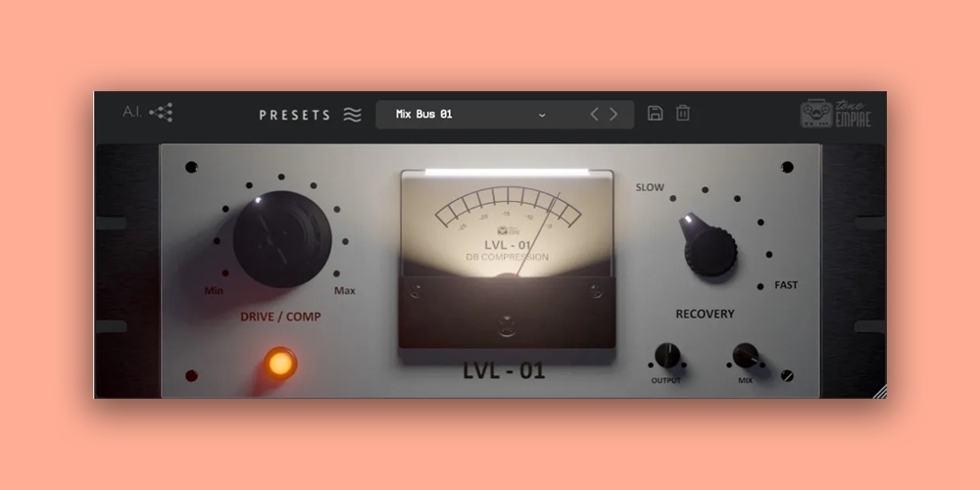Click the RECOVERY label
Screen dimensions: 980x490
coord(705,314)
